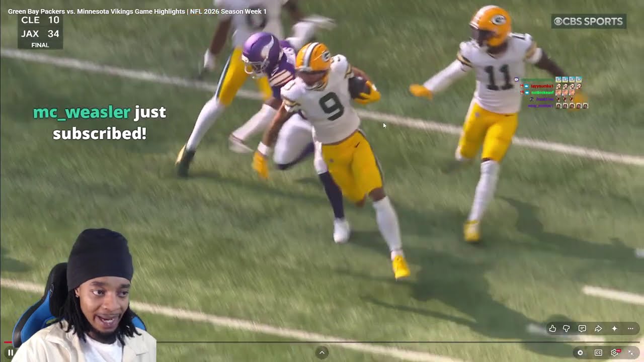Open the comments panel icon
The image size is (644, 362).
coord(582,328)
